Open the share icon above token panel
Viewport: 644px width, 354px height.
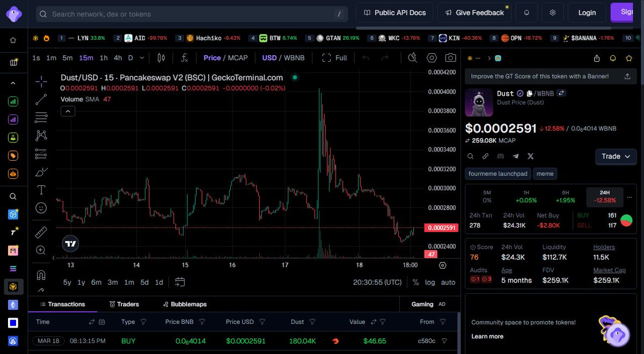(x=597, y=58)
